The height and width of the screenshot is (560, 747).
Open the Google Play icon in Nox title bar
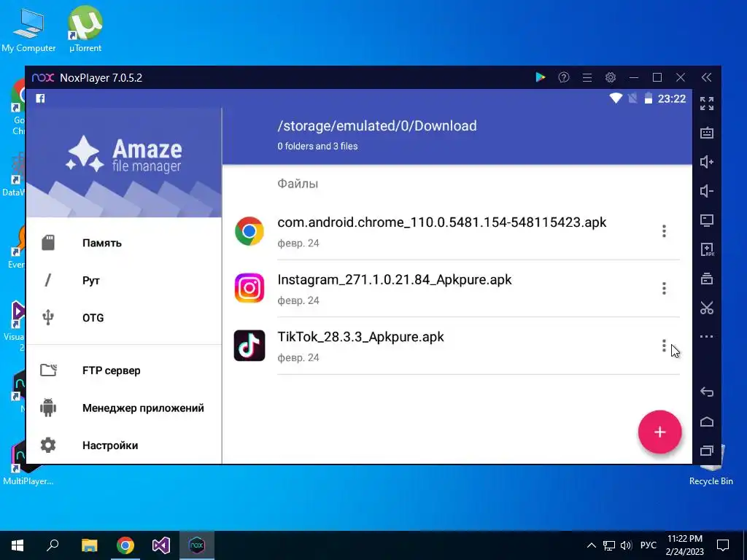pyautogui.click(x=541, y=77)
